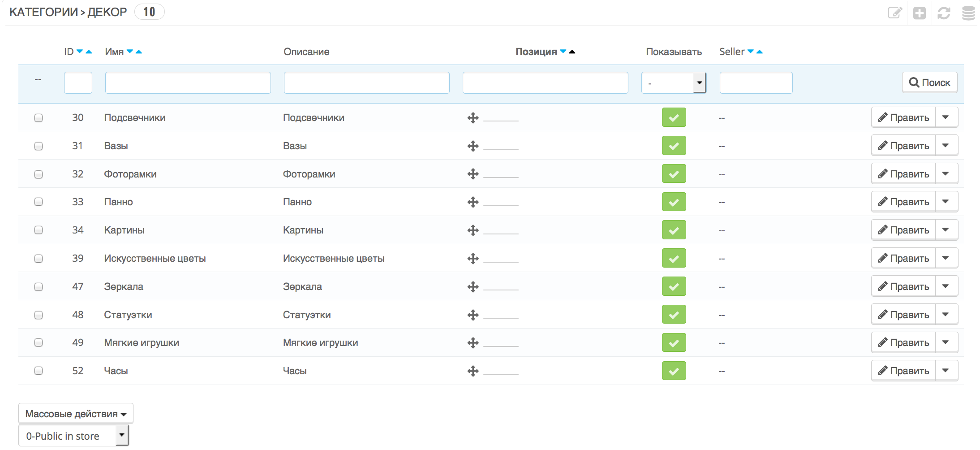980x450 pixels.
Task: Open the database SQL icon
Action: (x=968, y=13)
